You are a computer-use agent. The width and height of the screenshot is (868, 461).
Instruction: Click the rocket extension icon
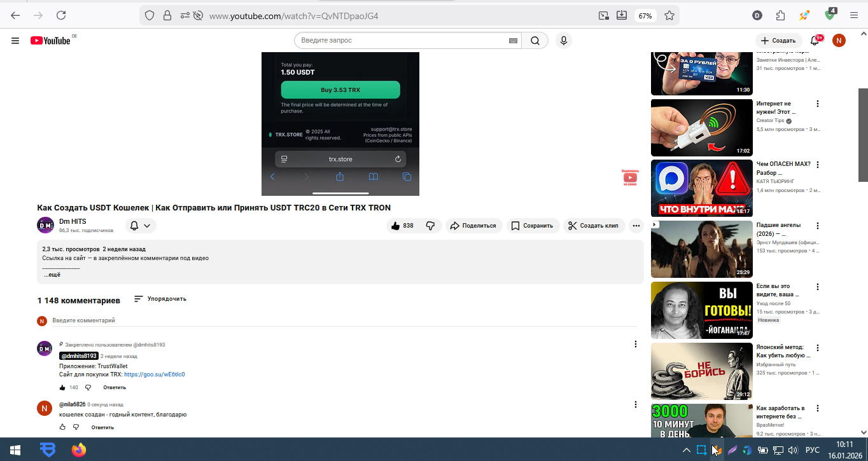point(805,15)
